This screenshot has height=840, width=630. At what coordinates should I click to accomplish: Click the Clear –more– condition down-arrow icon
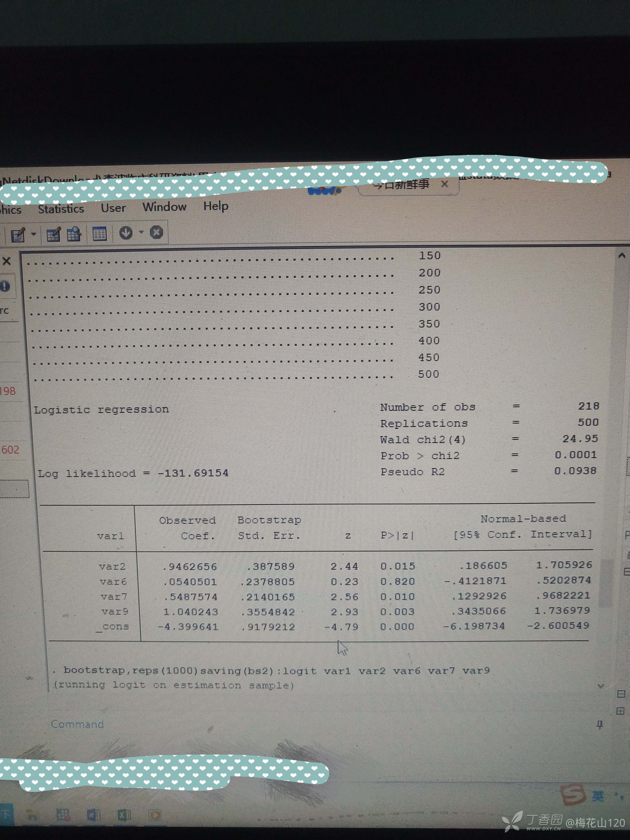[126, 232]
